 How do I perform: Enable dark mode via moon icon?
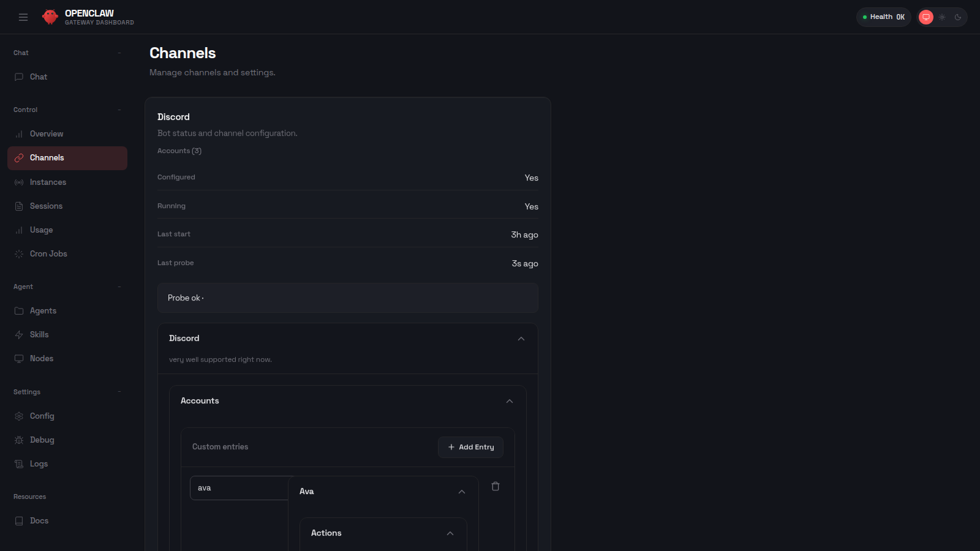(957, 17)
